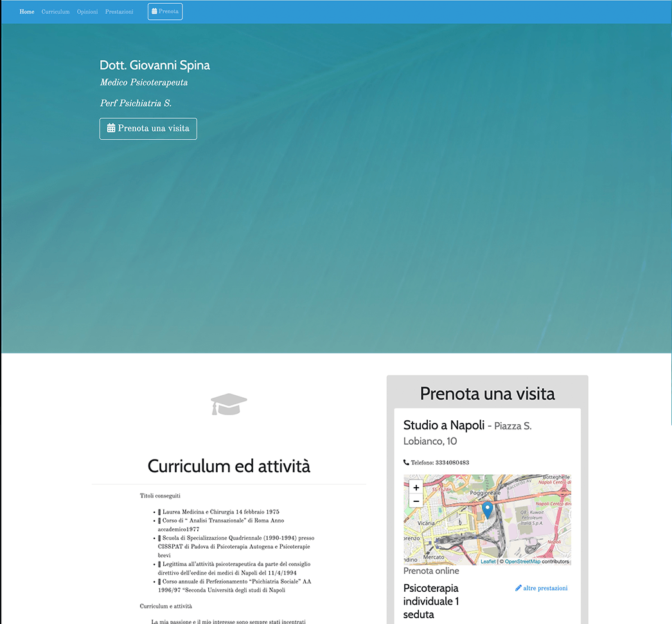Open the altre prestazioni link
The width and height of the screenshot is (672, 624).
[x=545, y=587]
